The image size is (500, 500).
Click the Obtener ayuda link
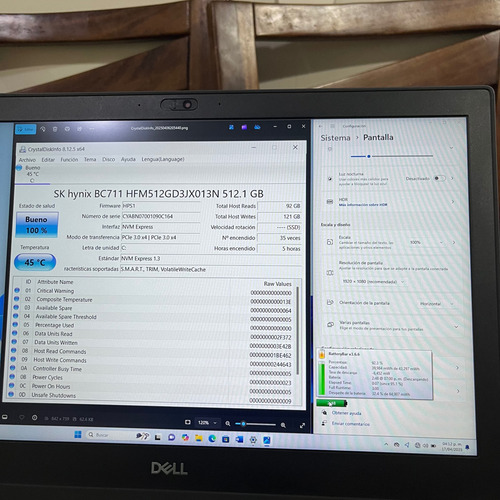tap(346, 413)
